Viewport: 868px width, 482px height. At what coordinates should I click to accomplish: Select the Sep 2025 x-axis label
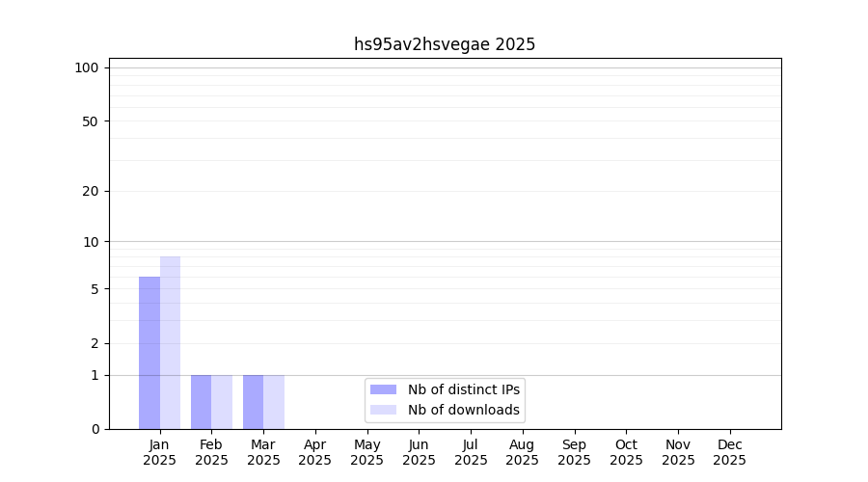click(574, 452)
